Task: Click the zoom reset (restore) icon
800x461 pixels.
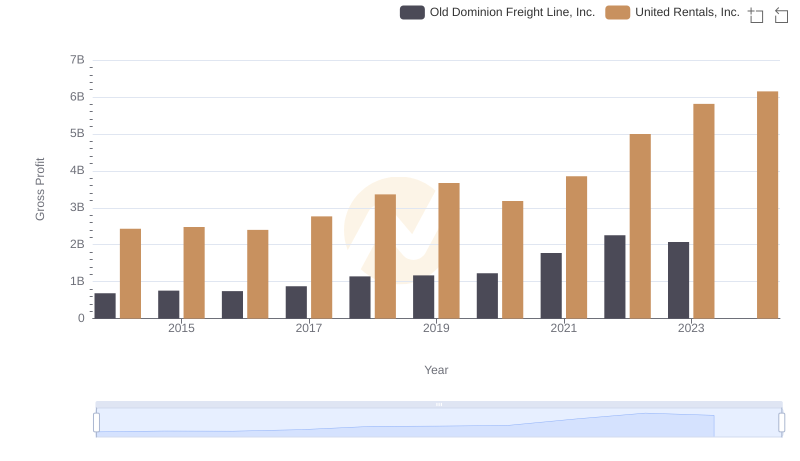Action: (x=781, y=15)
